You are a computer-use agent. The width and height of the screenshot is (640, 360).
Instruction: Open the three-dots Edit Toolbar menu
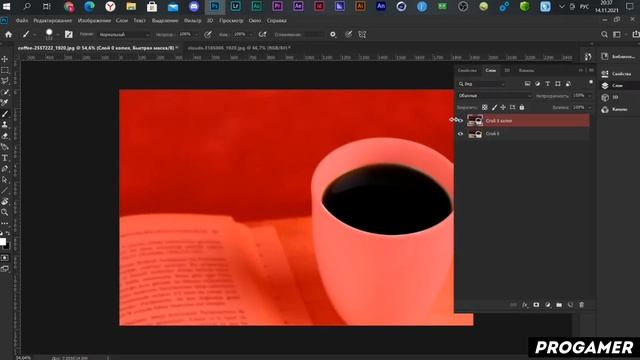click(x=5, y=223)
